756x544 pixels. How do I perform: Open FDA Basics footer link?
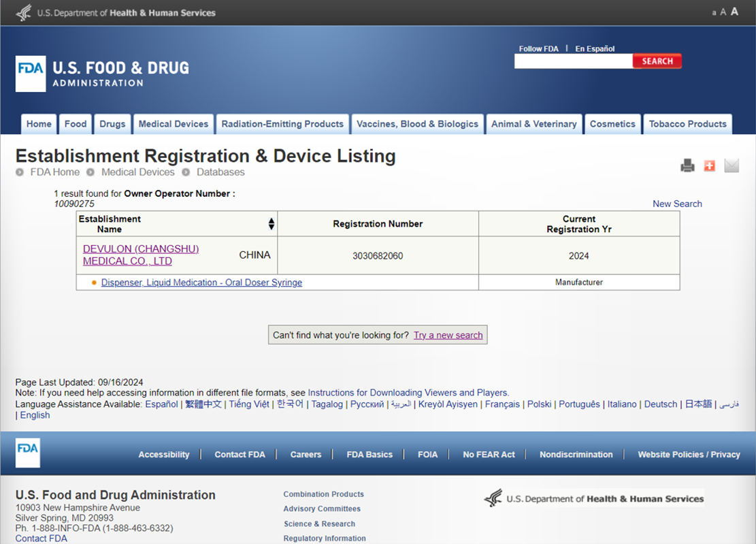pyautogui.click(x=369, y=454)
